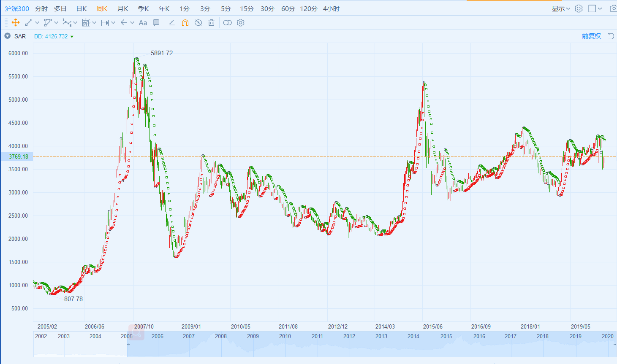Viewport: 617px width, 364px height.
Task: Open the green BB value dropdown triangle
Action: (x=72, y=37)
